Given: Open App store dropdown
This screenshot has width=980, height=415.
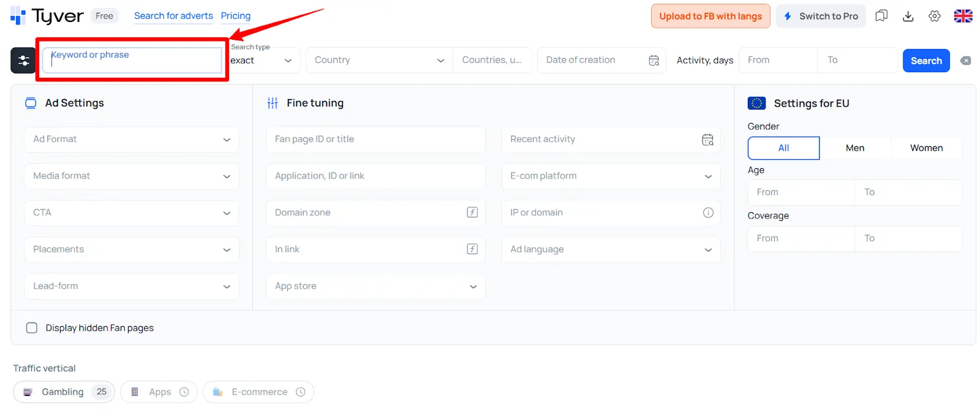Looking at the screenshot, I should click(375, 286).
